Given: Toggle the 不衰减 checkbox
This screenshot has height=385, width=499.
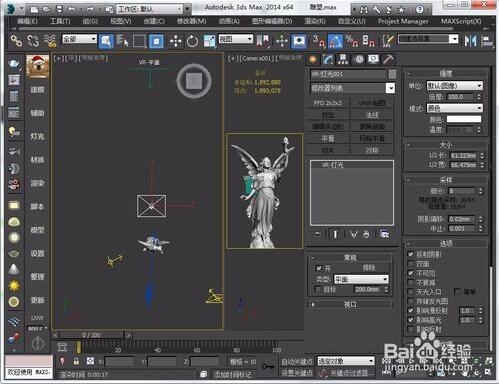Looking at the screenshot, I should pyautogui.click(x=411, y=282).
